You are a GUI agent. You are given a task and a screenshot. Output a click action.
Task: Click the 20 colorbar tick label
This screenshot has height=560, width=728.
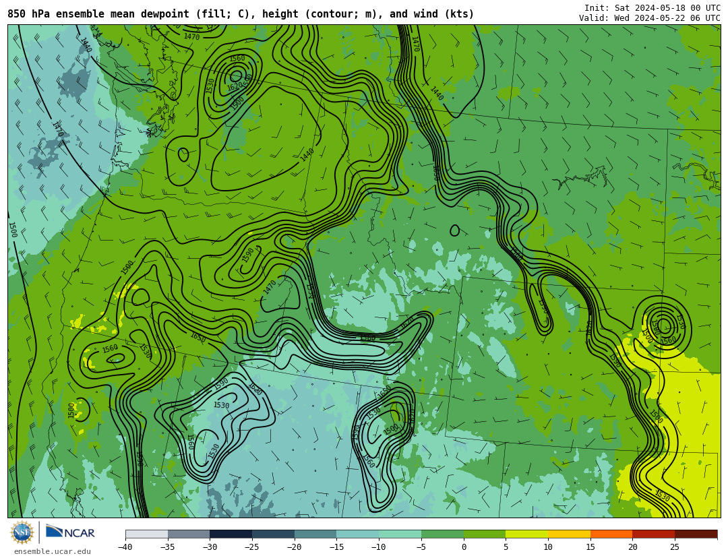coord(633,547)
